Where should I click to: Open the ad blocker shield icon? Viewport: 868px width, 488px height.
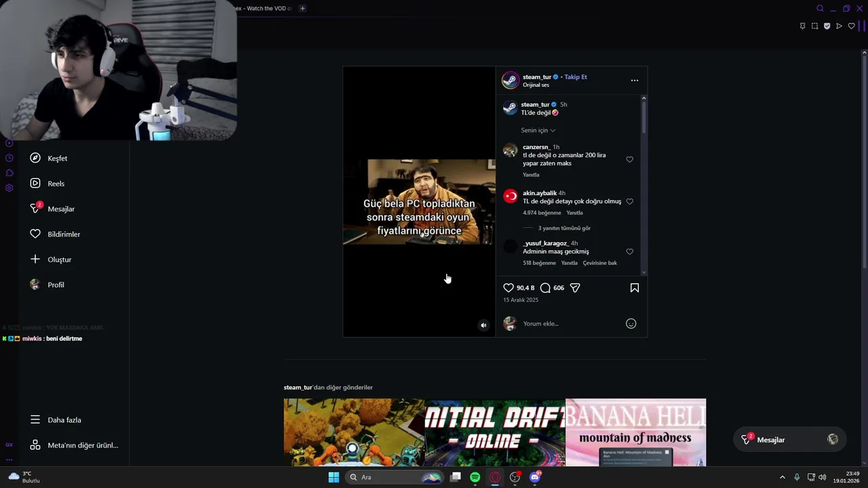click(827, 26)
